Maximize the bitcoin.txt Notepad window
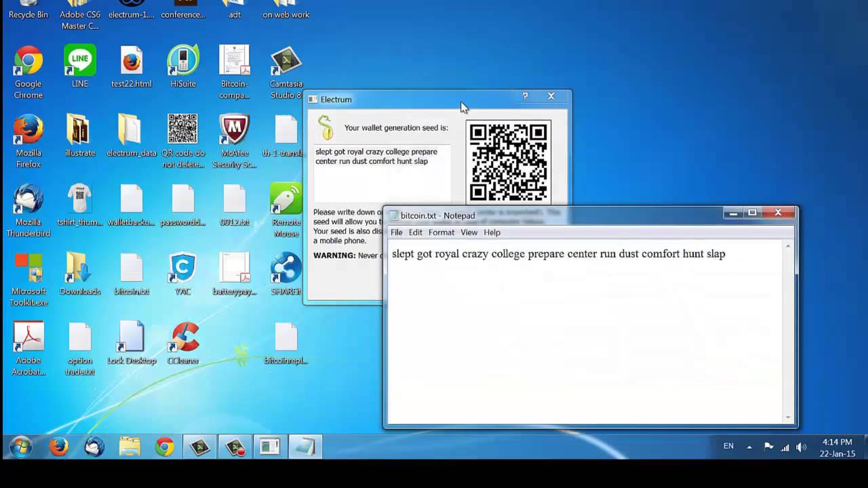The height and width of the screenshot is (488, 868). click(x=752, y=213)
